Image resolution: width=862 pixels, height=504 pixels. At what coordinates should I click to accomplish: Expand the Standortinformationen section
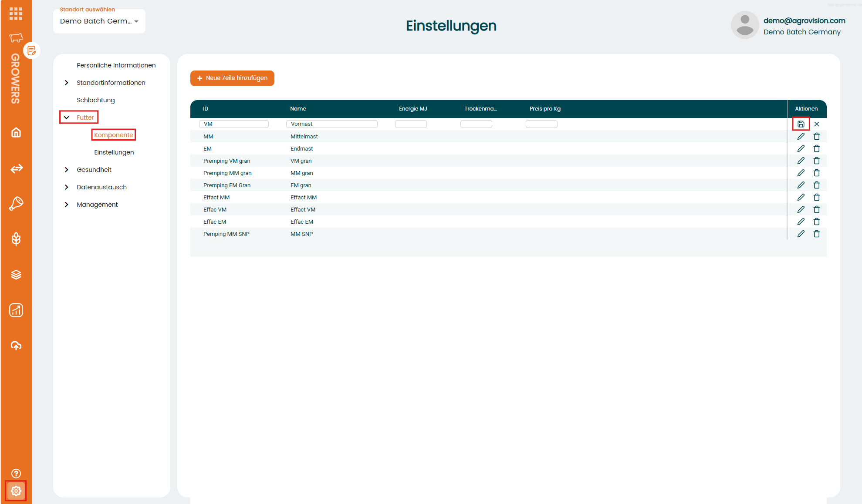tap(67, 83)
